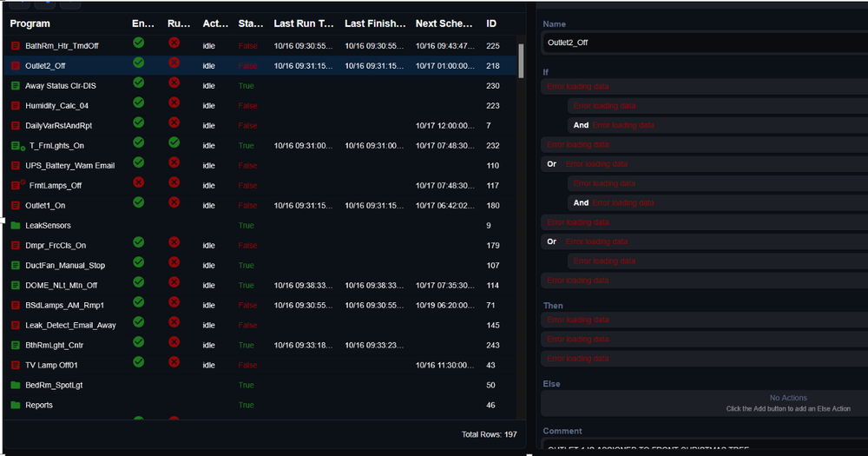Toggle enabled check for Outlet2_Off
Viewport: 868px width, 456px height.
coord(138,63)
